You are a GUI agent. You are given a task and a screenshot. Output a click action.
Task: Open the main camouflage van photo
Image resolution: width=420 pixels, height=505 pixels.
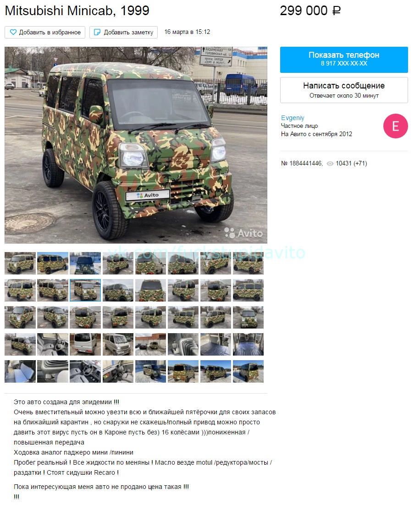136,145
